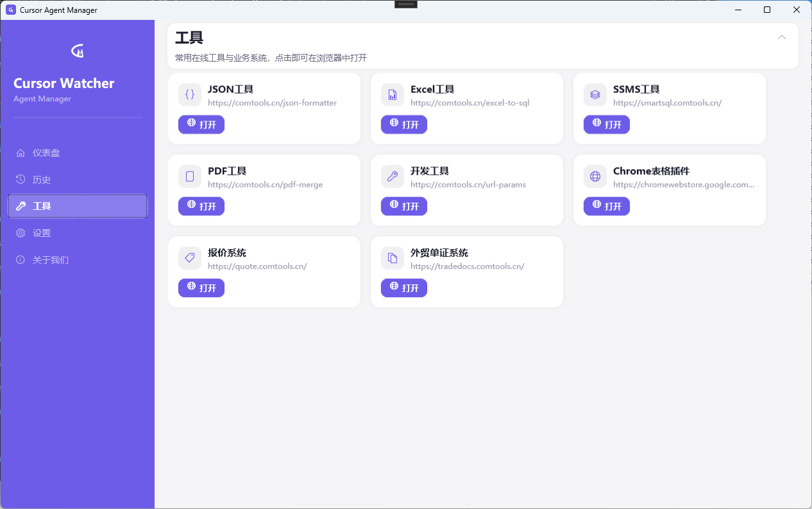Launch Excel工具 via its 打开 button
This screenshot has width=812, height=509.
pos(404,125)
